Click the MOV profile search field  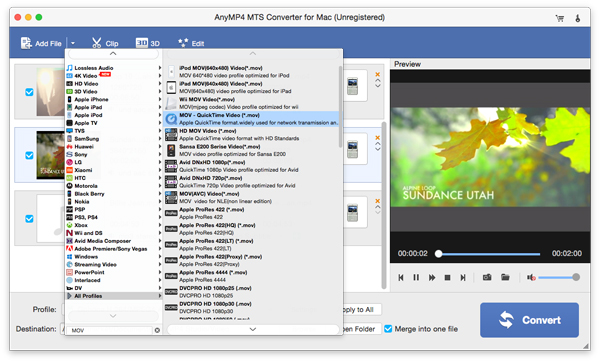[110, 330]
